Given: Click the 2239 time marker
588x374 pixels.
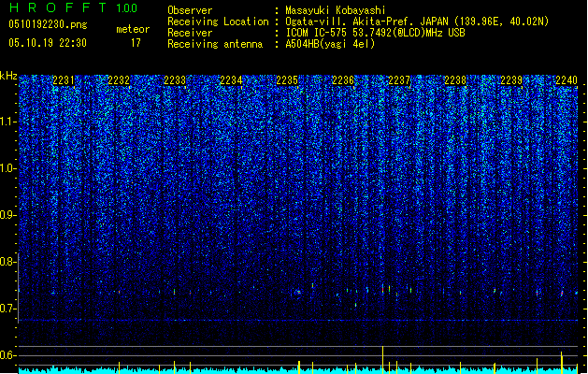Looking at the screenshot, I should coord(511,80).
